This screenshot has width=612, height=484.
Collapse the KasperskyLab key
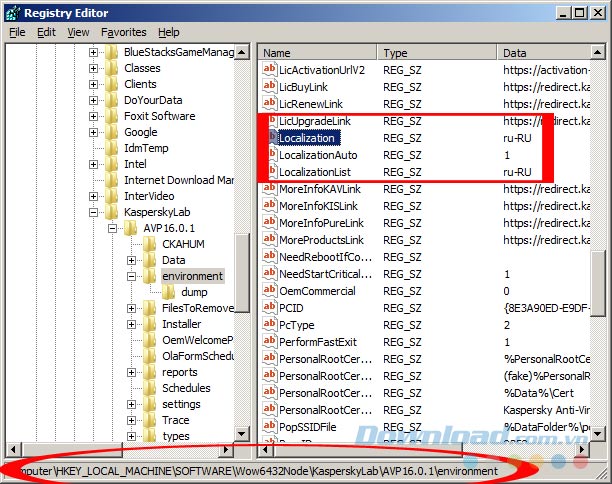[93, 212]
